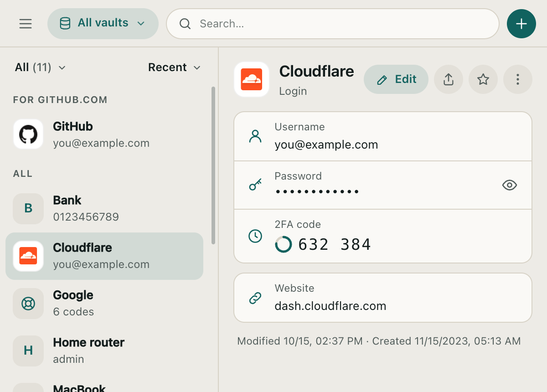Image resolution: width=547 pixels, height=392 pixels.
Task: Select the Home router entry
Action: (x=104, y=351)
